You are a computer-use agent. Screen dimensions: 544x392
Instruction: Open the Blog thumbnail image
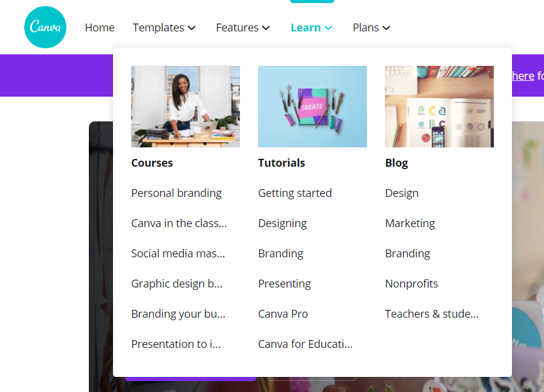pos(439,106)
